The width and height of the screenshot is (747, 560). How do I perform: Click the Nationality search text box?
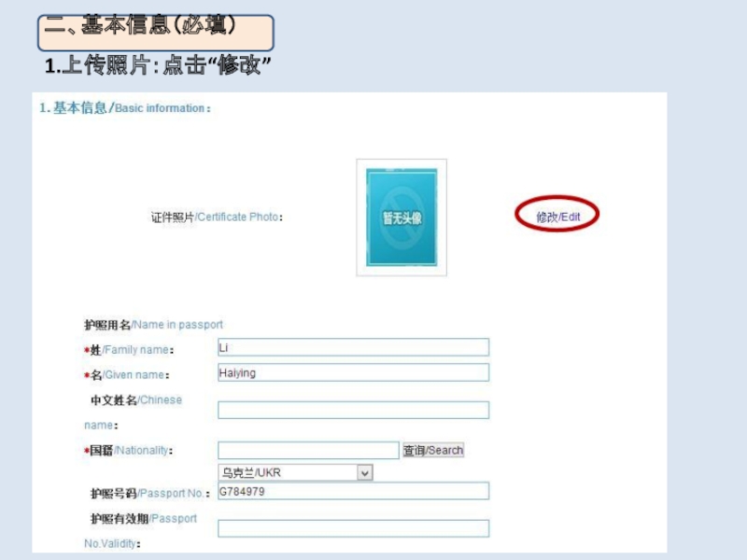pos(308,451)
